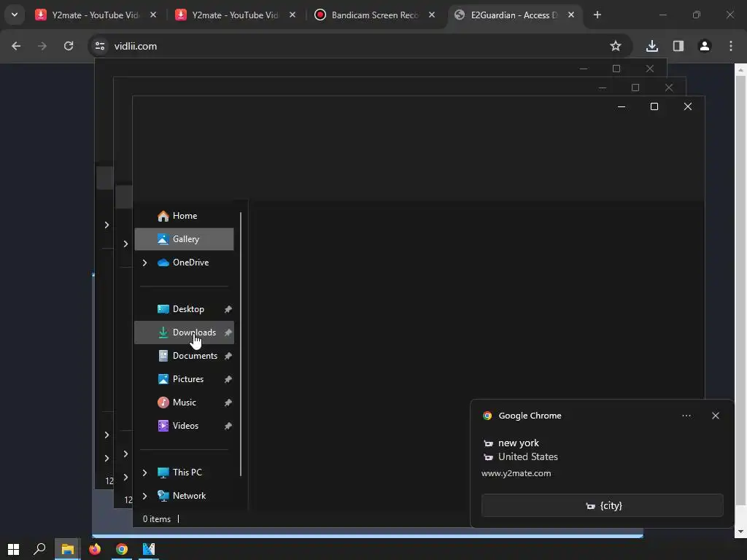Screen dimensions: 747x560
Task: Click pin icon next to Pictures
Action: tap(228, 379)
